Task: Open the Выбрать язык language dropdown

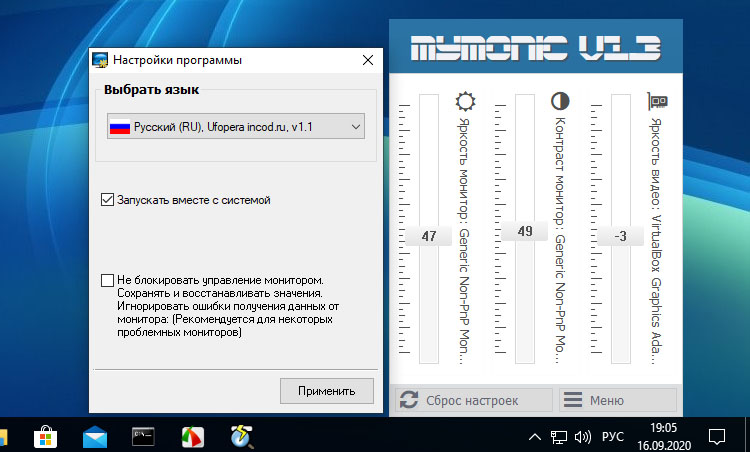Action: pyautogui.click(x=236, y=127)
